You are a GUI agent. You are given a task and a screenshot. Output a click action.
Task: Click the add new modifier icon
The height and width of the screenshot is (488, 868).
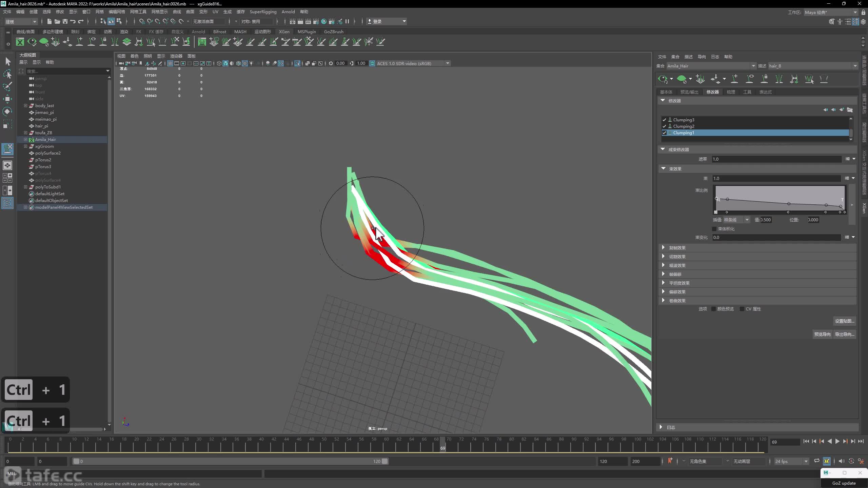[842, 109]
